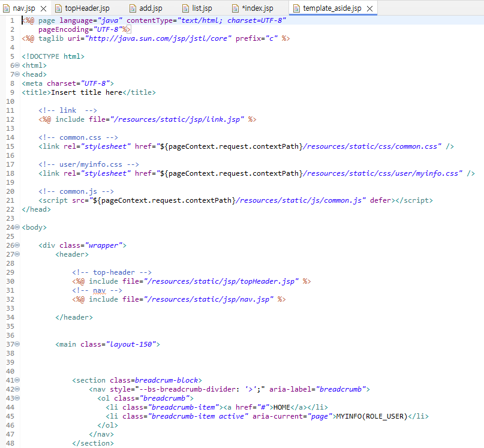Collapse the body fold at line 24
The height and width of the screenshot is (448, 484).
(x=17, y=227)
